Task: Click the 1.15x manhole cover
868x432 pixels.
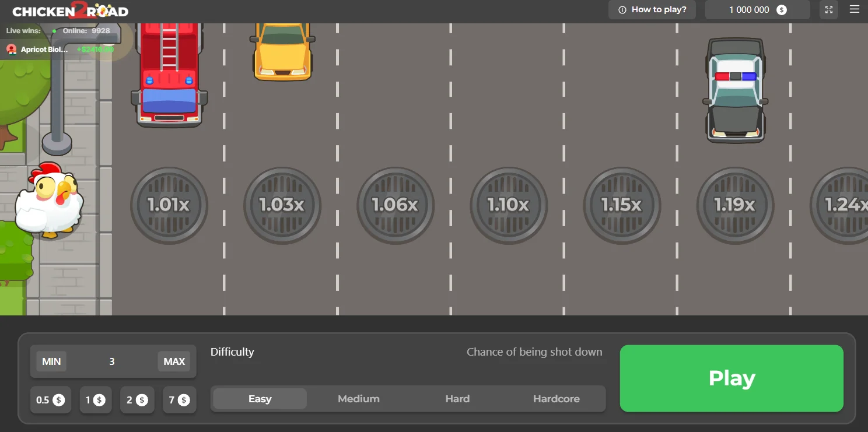Action: [x=622, y=206]
